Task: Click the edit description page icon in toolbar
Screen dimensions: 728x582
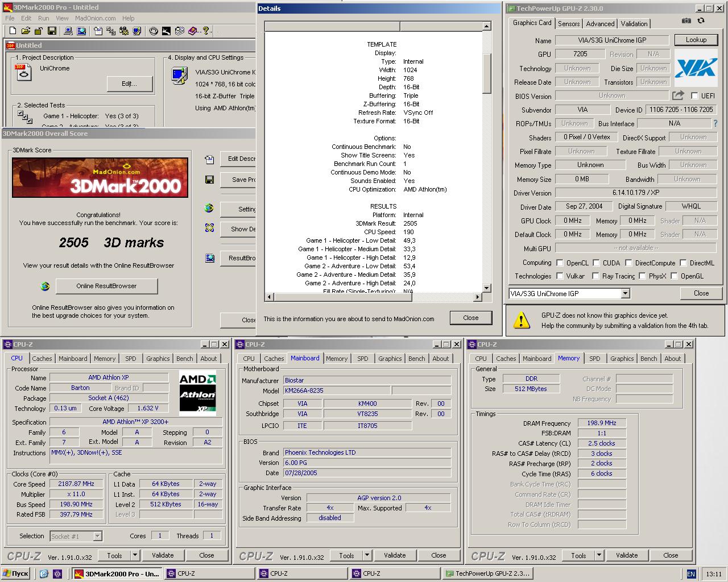Action: [98, 31]
